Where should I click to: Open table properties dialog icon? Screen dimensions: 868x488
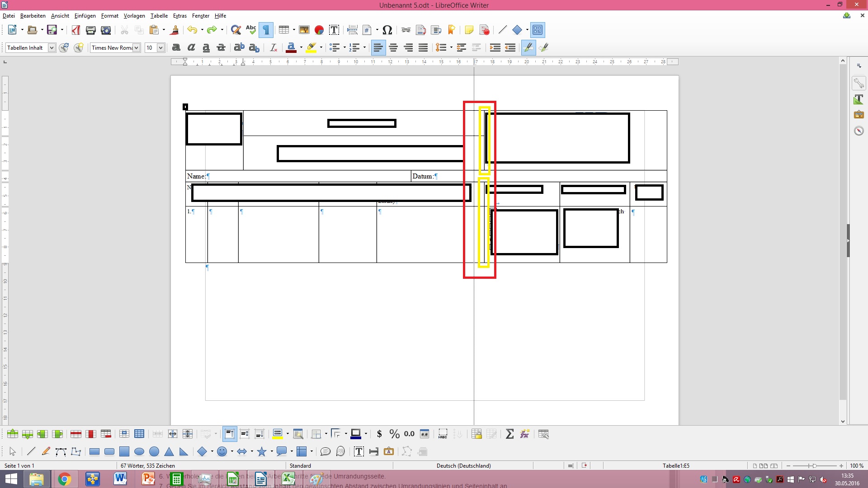click(x=543, y=434)
